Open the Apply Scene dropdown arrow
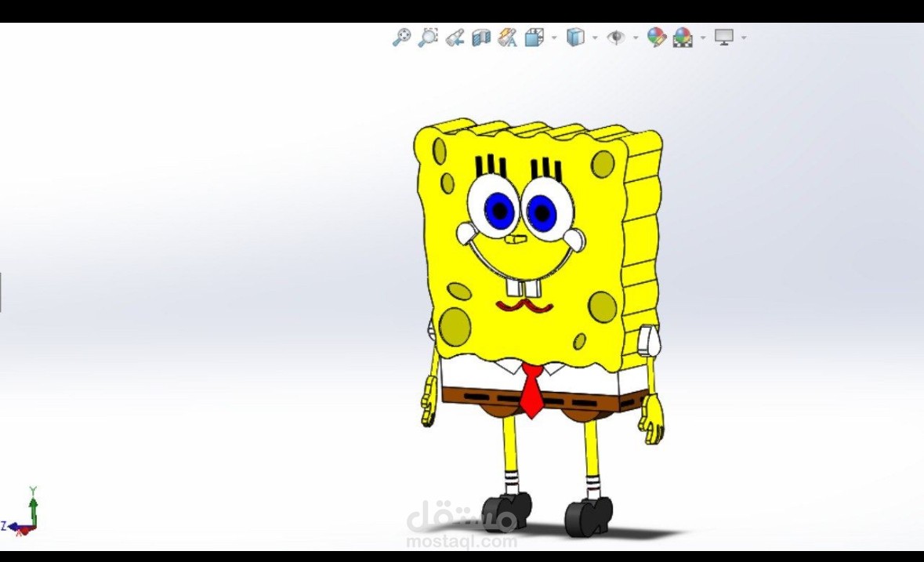This screenshot has height=562, width=924. click(x=702, y=38)
